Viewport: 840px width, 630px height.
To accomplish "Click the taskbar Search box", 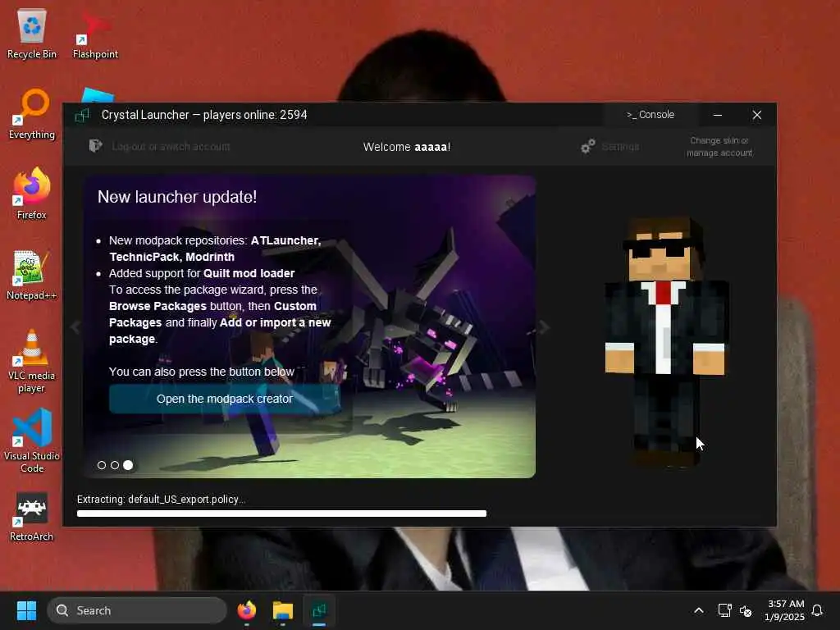I will pos(137,610).
